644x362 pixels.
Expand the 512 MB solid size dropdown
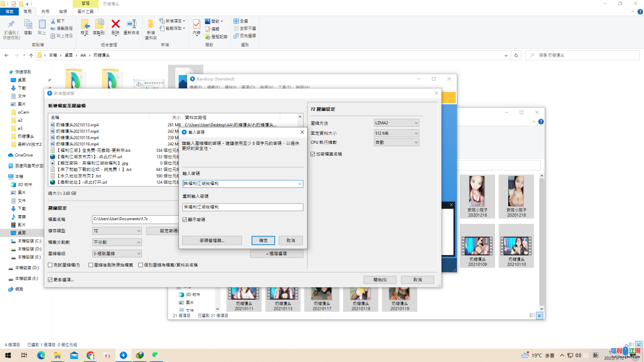396,133
